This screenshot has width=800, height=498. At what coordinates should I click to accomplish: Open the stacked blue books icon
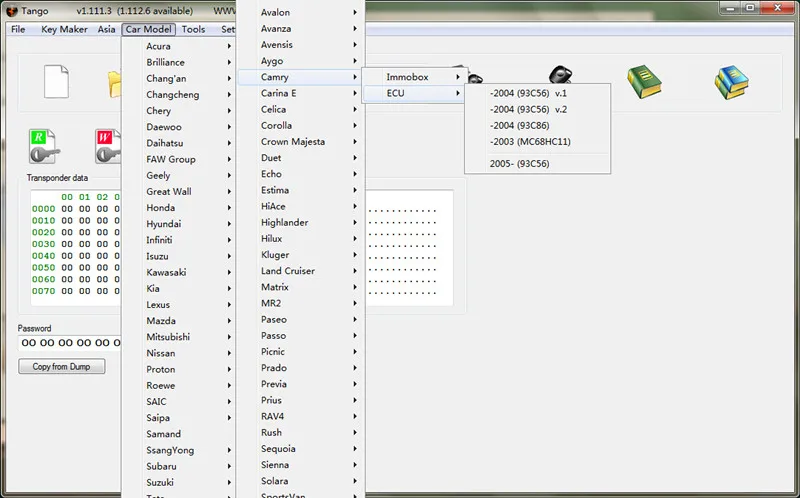coord(731,82)
